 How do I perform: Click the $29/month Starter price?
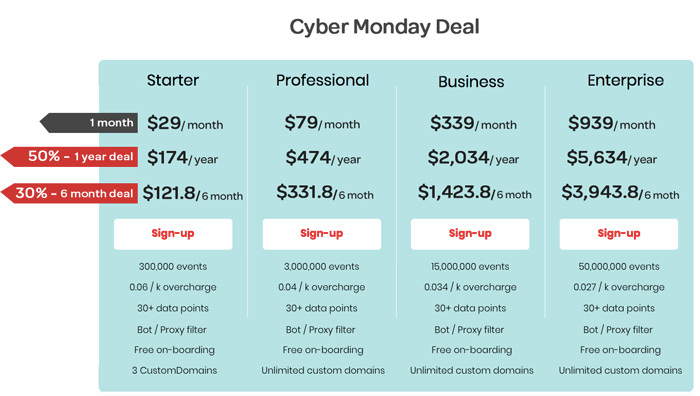pyautogui.click(x=185, y=123)
